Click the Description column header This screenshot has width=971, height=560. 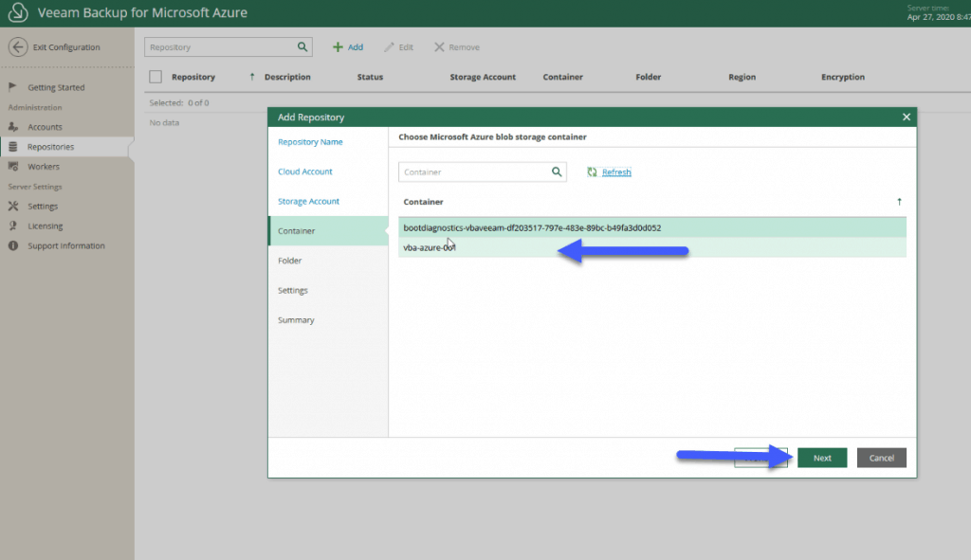coord(287,77)
